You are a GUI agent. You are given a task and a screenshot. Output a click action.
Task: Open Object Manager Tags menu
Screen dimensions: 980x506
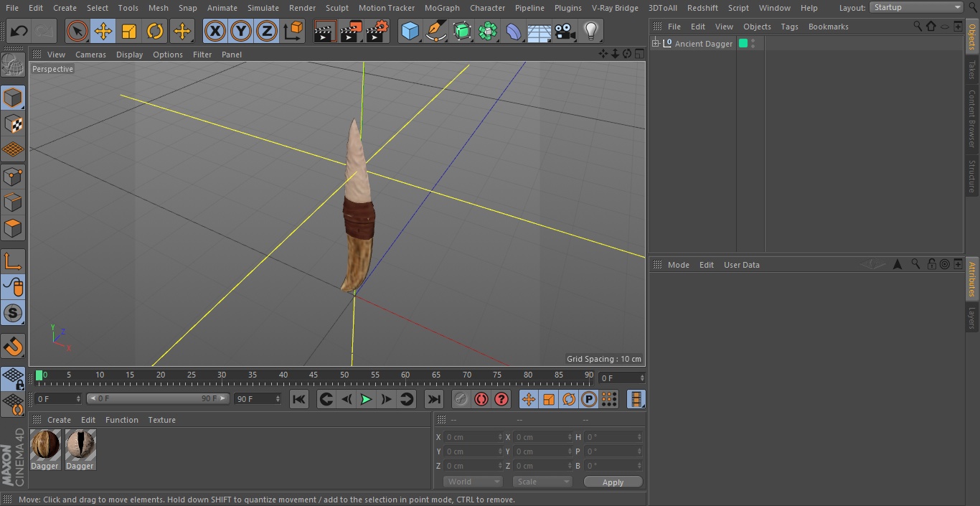789,27
